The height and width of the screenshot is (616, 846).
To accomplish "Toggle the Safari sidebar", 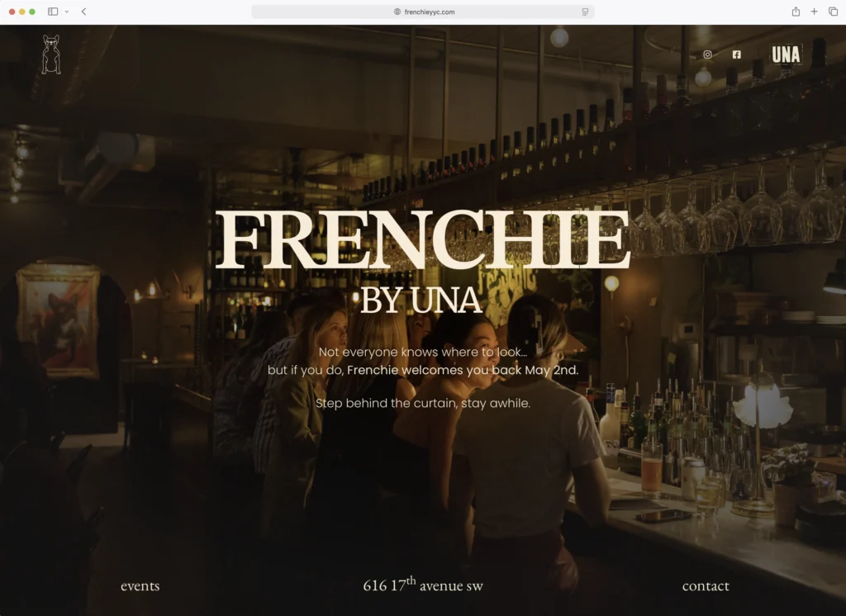I will coord(53,12).
